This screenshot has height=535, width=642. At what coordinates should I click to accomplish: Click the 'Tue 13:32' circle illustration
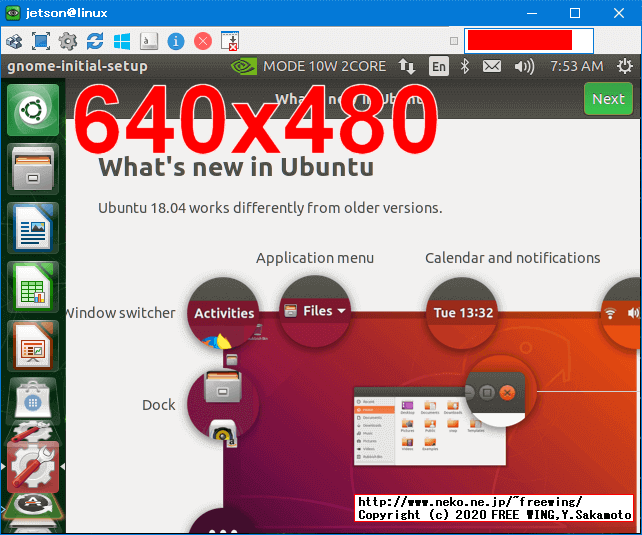pyautogui.click(x=463, y=313)
